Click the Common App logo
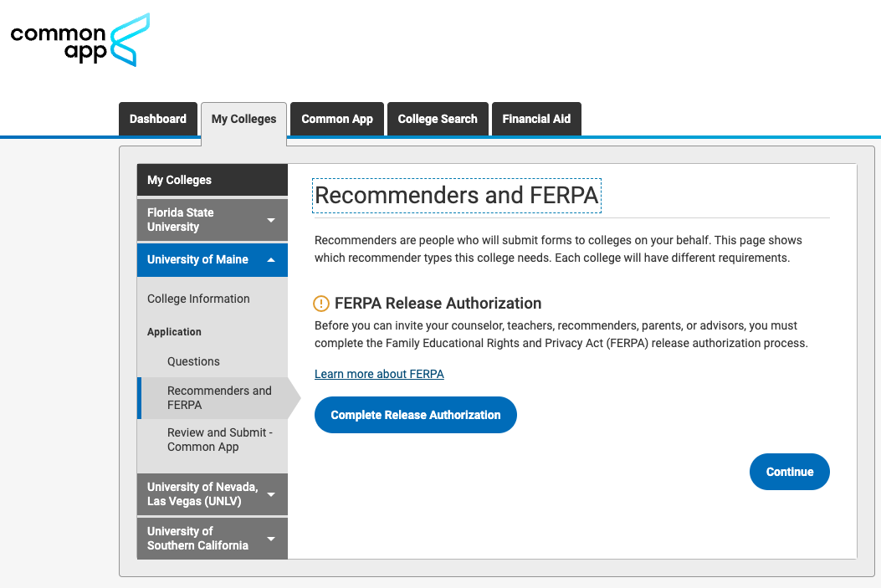Screen dimensions: 881x588 pyautogui.click(x=80, y=40)
